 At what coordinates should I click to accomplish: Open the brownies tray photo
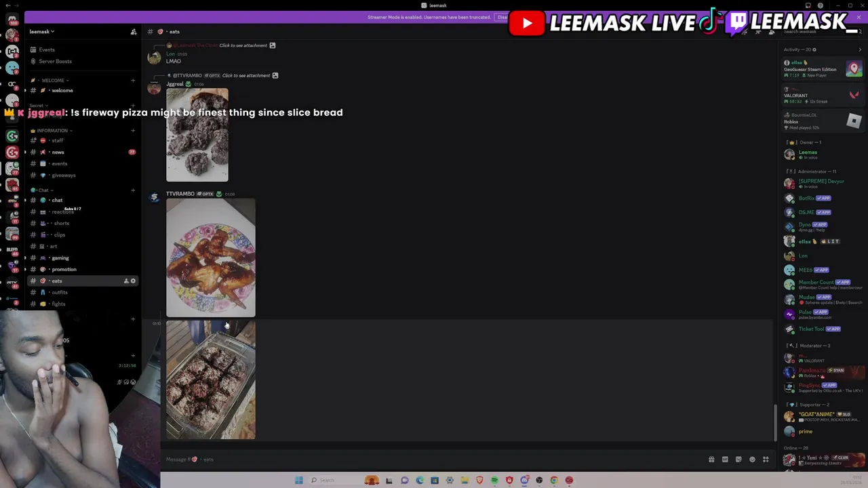click(211, 380)
